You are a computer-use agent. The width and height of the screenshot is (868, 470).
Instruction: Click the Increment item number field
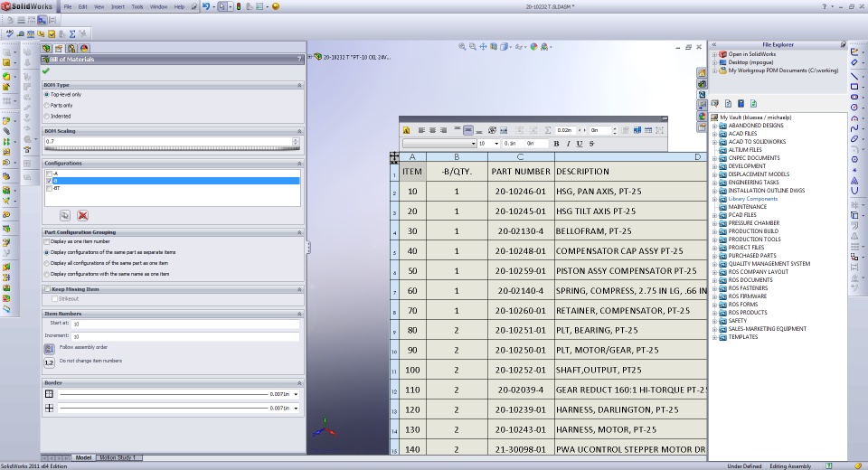pyautogui.click(x=184, y=336)
